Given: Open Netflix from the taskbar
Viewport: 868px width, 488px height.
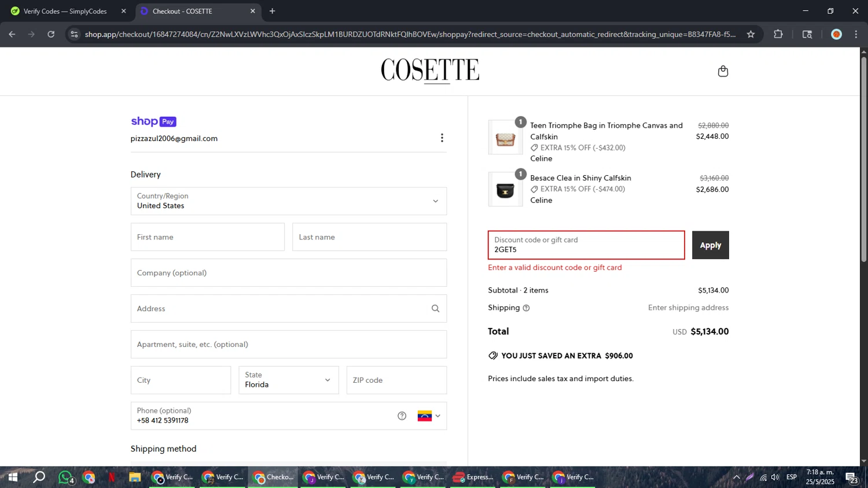Looking at the screenshot, I should [x=112, y=478].
